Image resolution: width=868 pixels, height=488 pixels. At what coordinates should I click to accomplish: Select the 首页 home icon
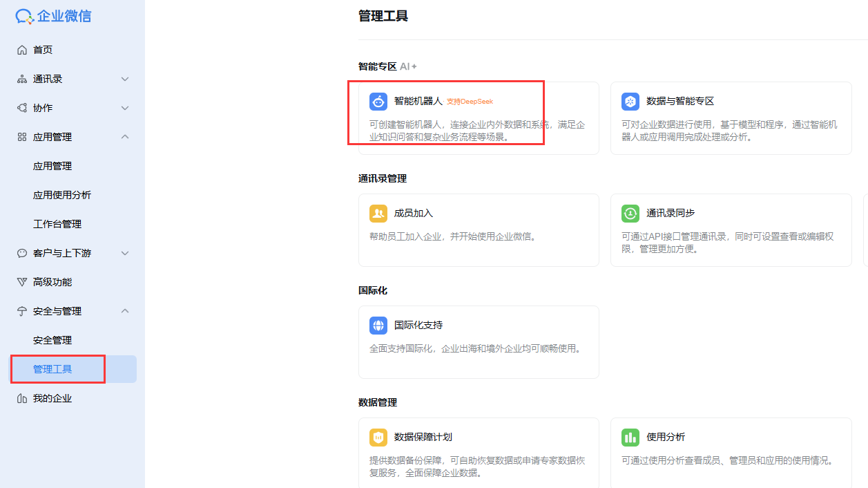pos(23,49)
